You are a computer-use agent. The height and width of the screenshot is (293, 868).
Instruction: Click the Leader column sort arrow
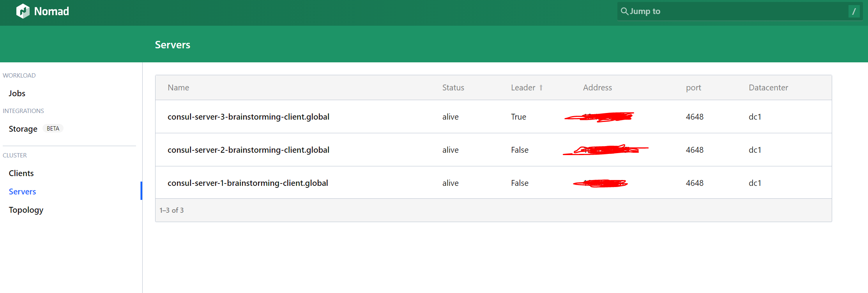pos(541,88)
